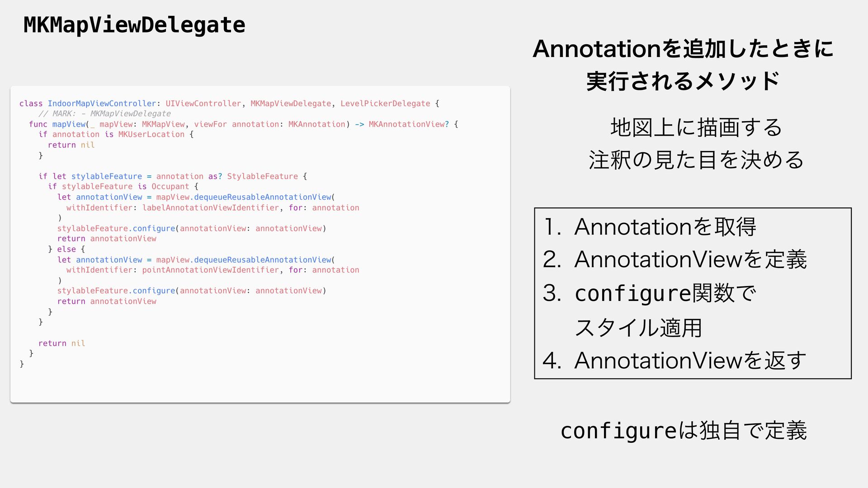The image size is (868, 488).
Task: Click labelAnnotationViewIdentifier in the code
Action: 211,208
